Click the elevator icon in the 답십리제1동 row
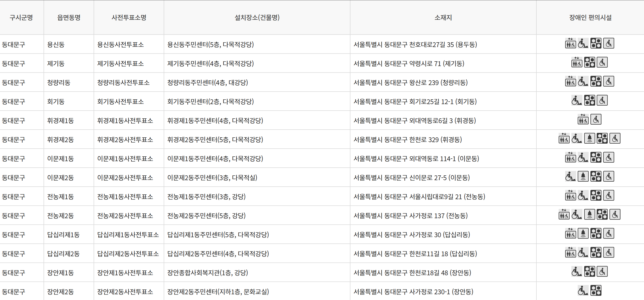 coord(570,234)
